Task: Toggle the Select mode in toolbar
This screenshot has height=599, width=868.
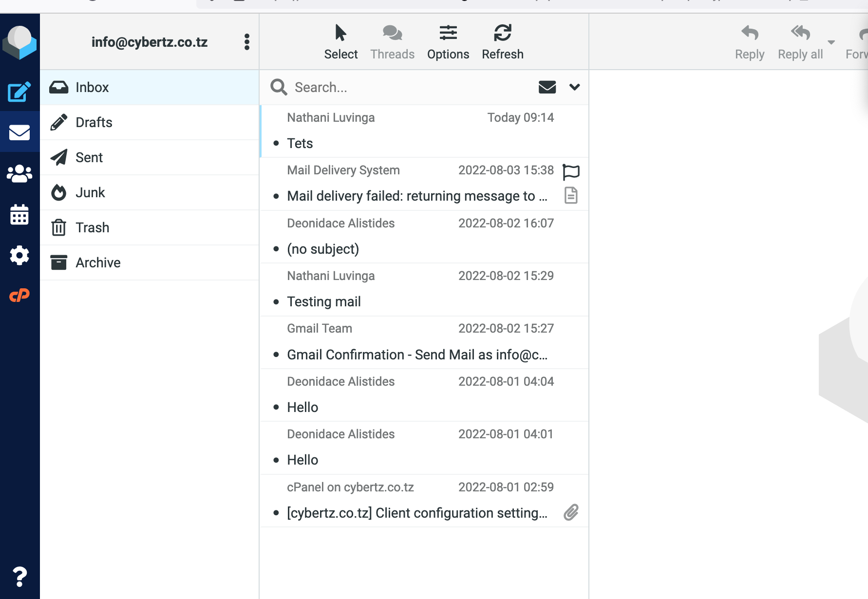Action: (340, 42)
